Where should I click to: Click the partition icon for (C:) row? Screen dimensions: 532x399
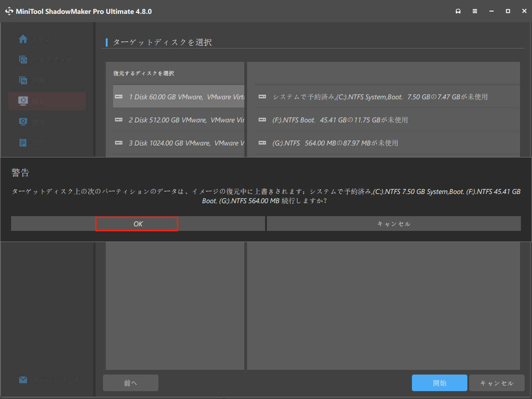tap(262, 97)
